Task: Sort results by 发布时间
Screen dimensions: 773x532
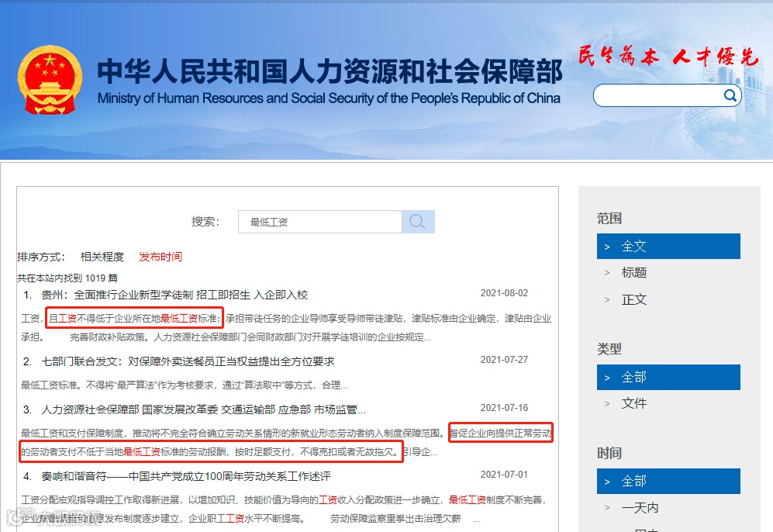Action: tap(160, 257)
